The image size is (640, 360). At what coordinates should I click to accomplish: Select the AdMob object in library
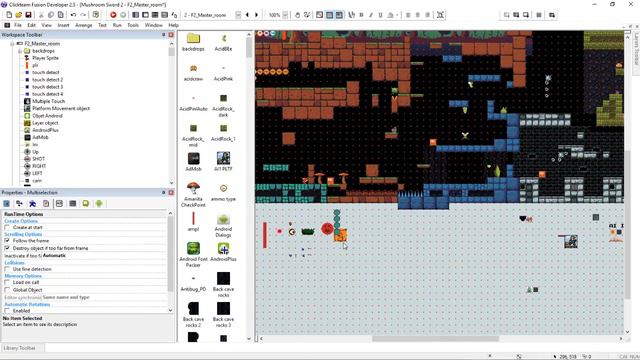click(x=193, y=162)
